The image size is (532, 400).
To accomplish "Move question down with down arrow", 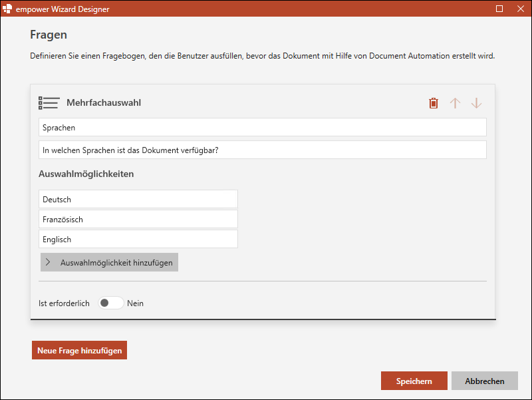I will [476, 103].
